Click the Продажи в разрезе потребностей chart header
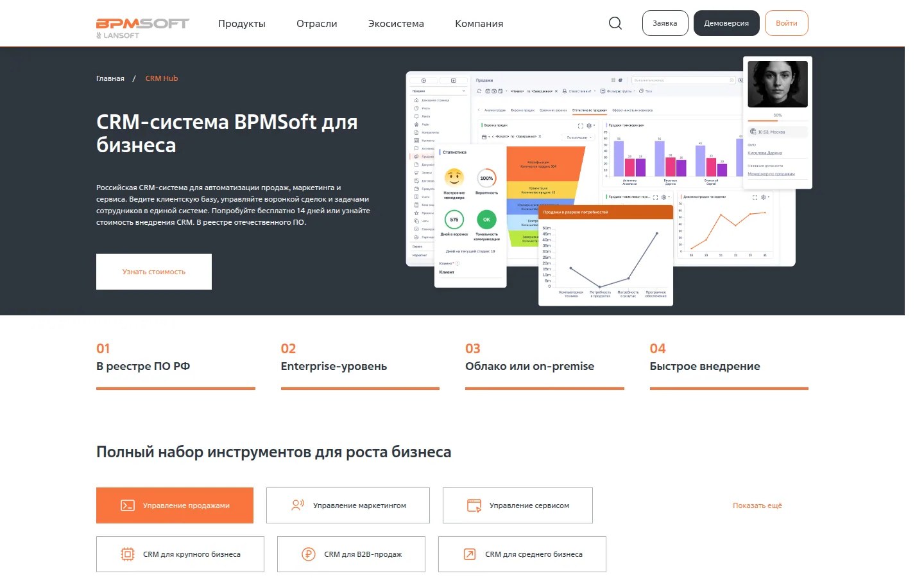The image size is (924, 578). [606, 212]
